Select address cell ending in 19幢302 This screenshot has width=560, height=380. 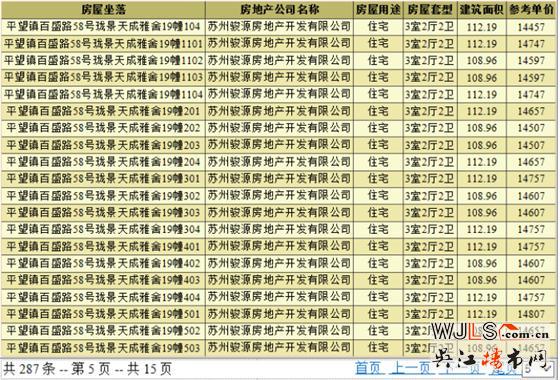pyautogui.click(x=104, y=196)
